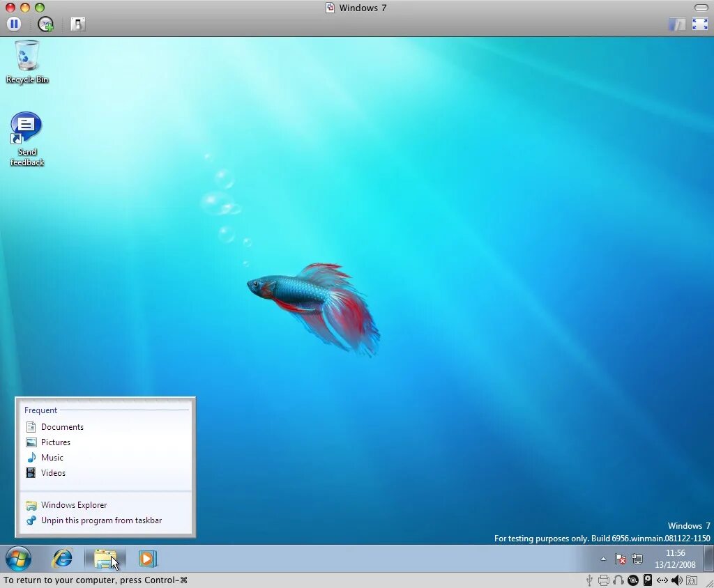This screenshot has height=588, width=714.
Task: Launch Windows Media Player from the taskbar
Action: click(148, 559)
